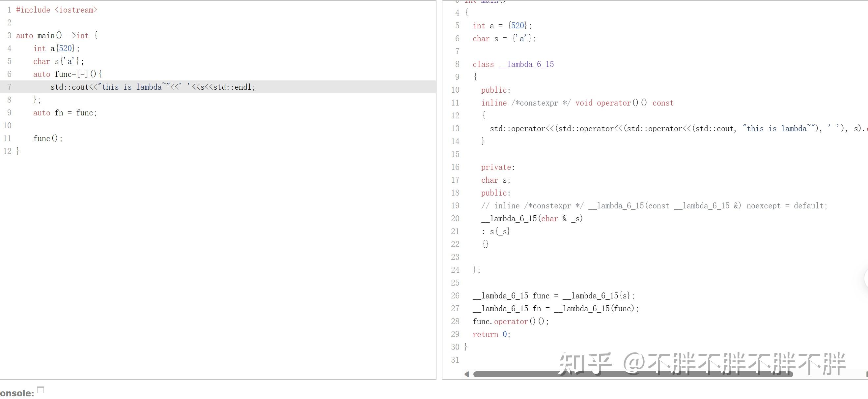
Task: Click 'class __lambda_6_15' in output pane
Action: pyautogui.click(x=513, y=64)
